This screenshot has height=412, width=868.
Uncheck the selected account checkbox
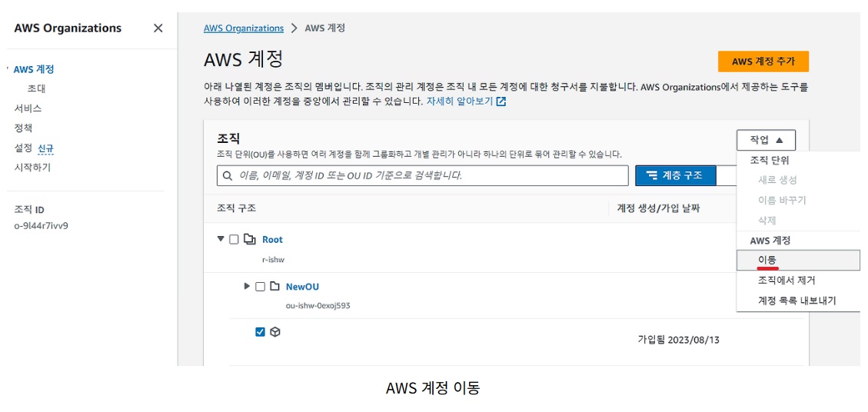[x=260, y=332]
